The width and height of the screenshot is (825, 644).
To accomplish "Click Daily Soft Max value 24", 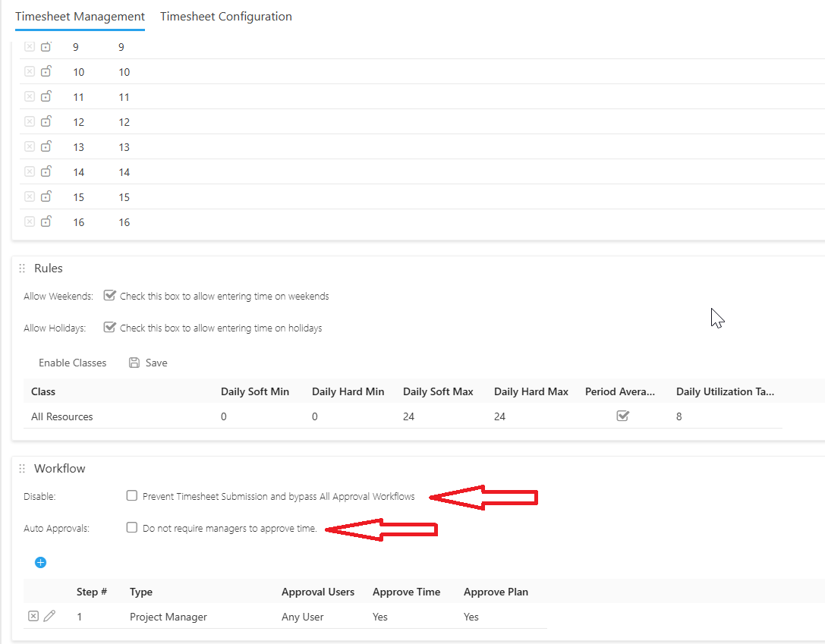I will [x=409, y=416].
